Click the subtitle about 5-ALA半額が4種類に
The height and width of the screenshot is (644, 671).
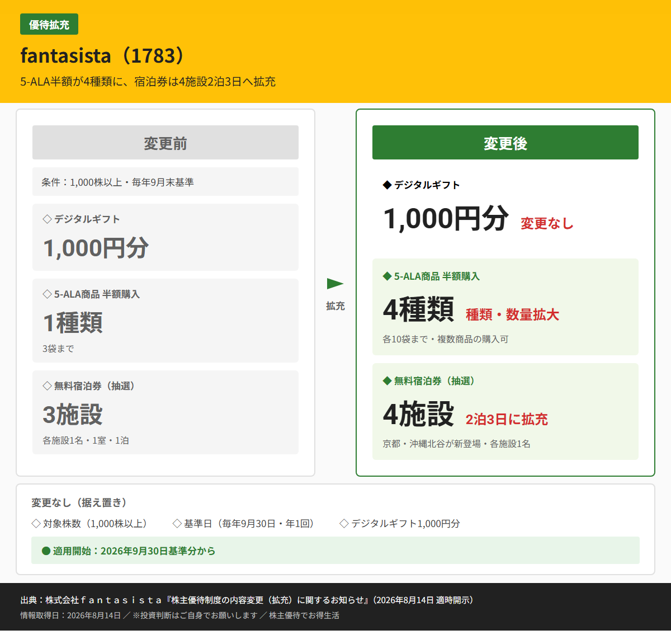tap(148, 82)
